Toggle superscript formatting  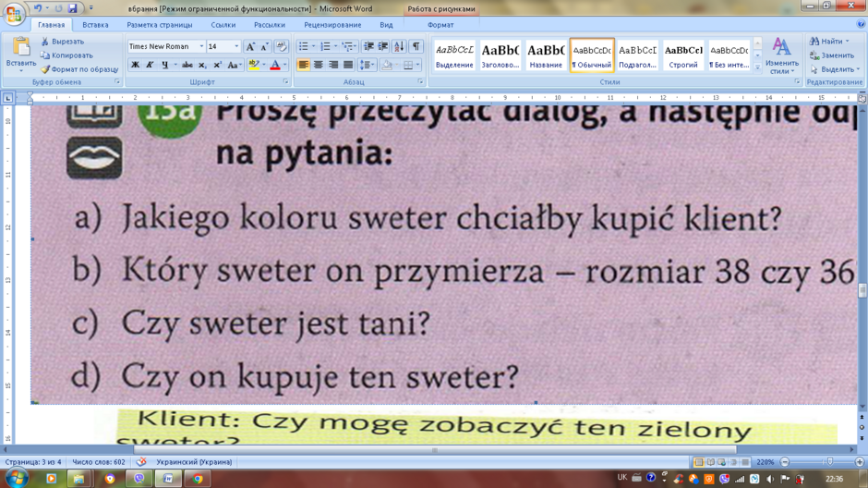point(218,65)
